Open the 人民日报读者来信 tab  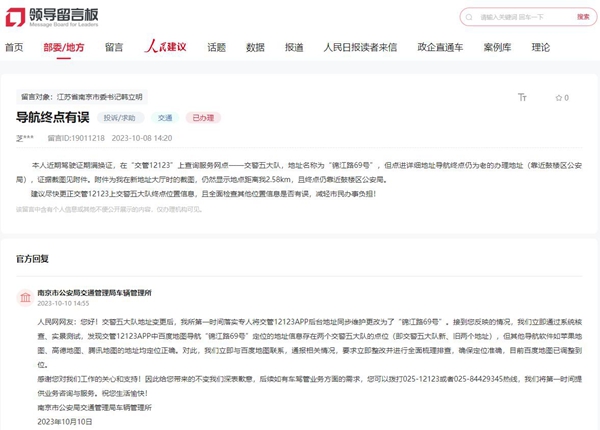(x=360, y=47)
